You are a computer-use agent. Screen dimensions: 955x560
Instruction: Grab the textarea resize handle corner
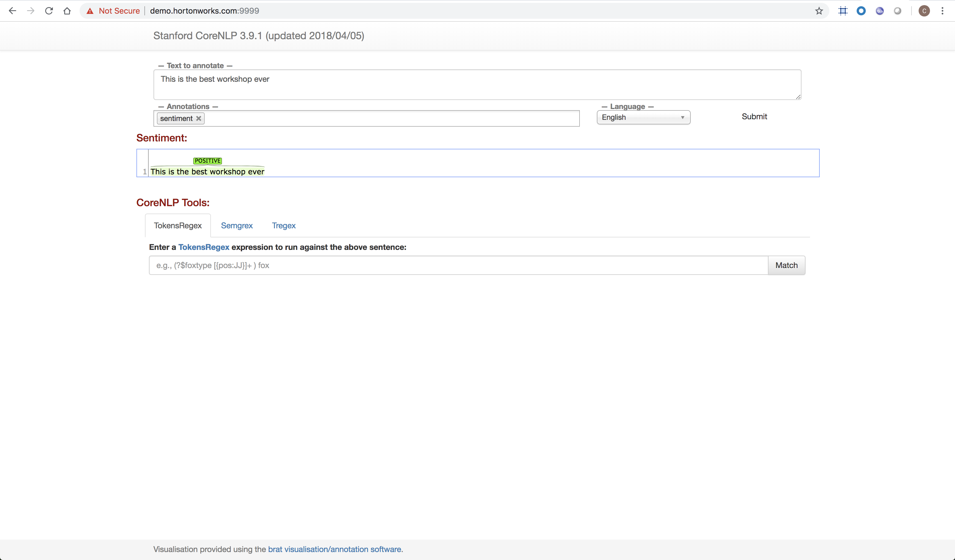coord(798,97)
